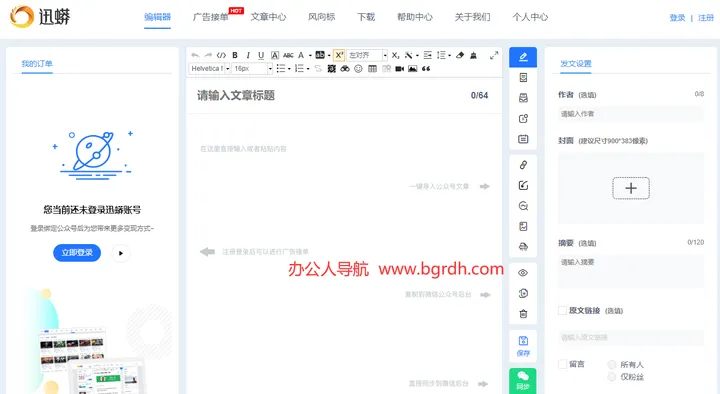Click the 立即登录 button
The width and height of the screenshot is (720, 394).
point(77,253)
